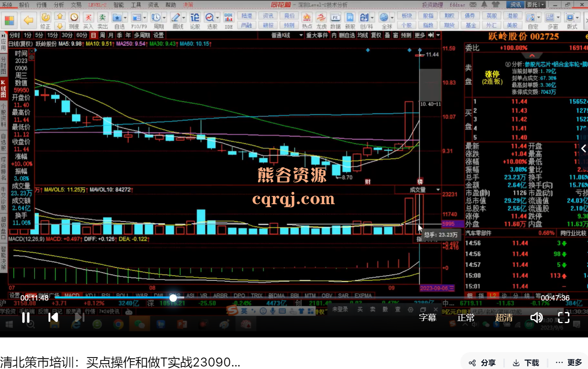Click the yellow back arrow icon
Screen dimensions: 588x369
pyautogui.click(x=28, y=20)
